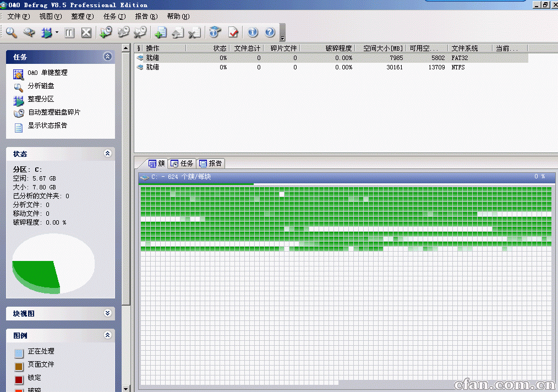Click the 自动整理磁盘碎片 clock icon
This screenshot has height=392, width=558.
point(19,113)
